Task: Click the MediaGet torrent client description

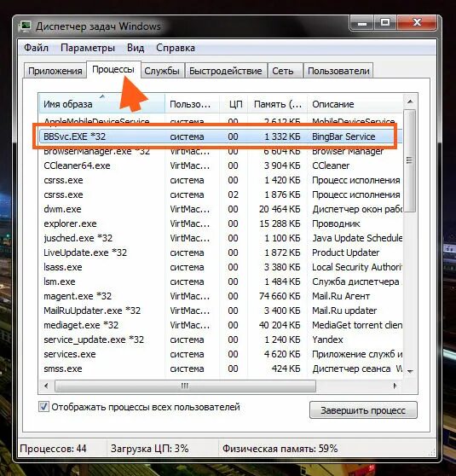Action: pyautogui.click(x=357, y=325)
